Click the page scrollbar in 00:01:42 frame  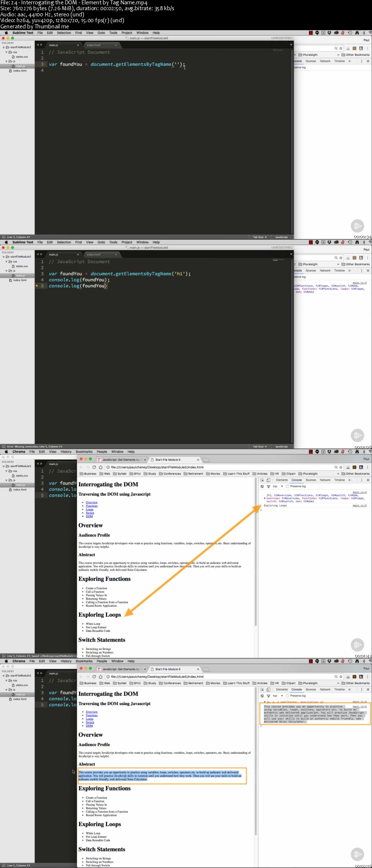pos(256,553)
